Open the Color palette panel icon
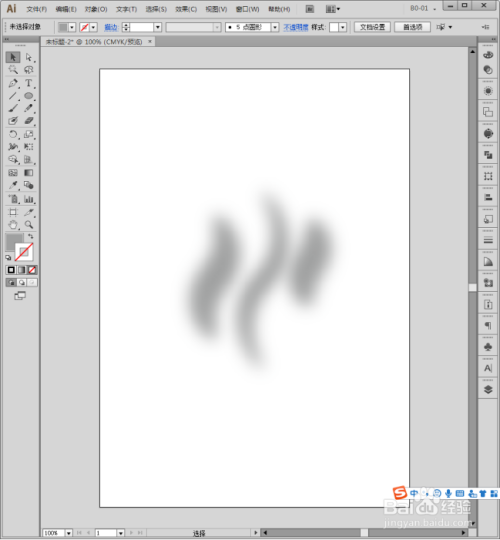This screenshot has height=540, width=500. 488,55
